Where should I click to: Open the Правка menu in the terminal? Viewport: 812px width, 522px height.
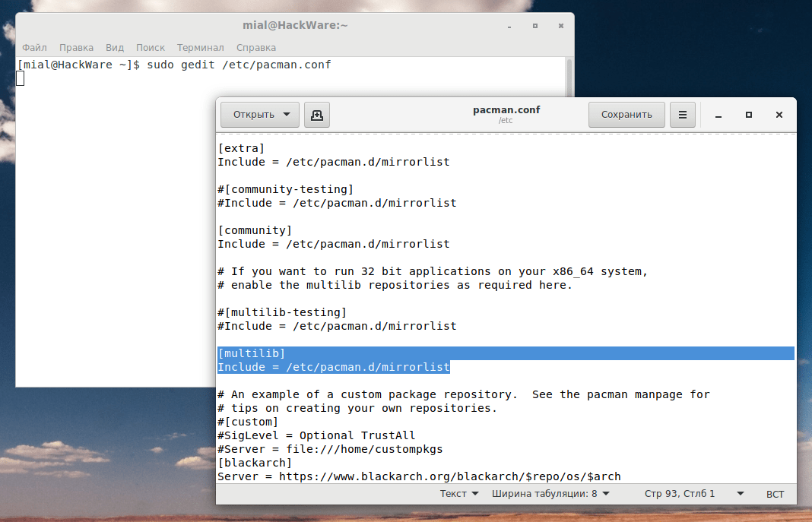[76, 46]
